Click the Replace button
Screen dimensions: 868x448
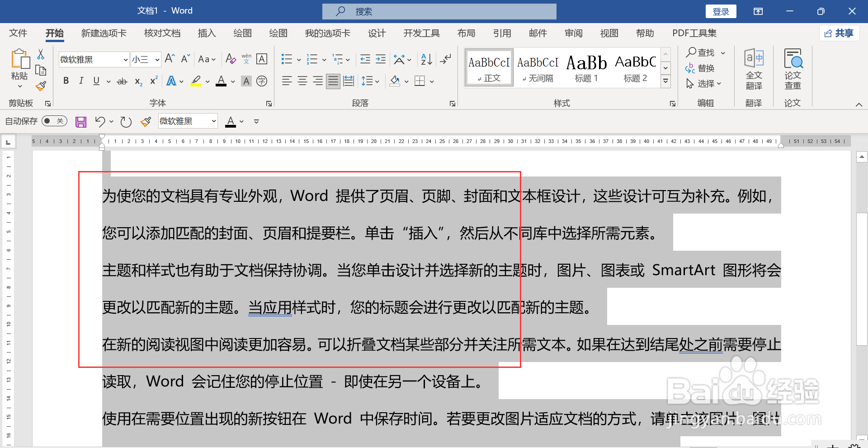click(x=700, y=68)
